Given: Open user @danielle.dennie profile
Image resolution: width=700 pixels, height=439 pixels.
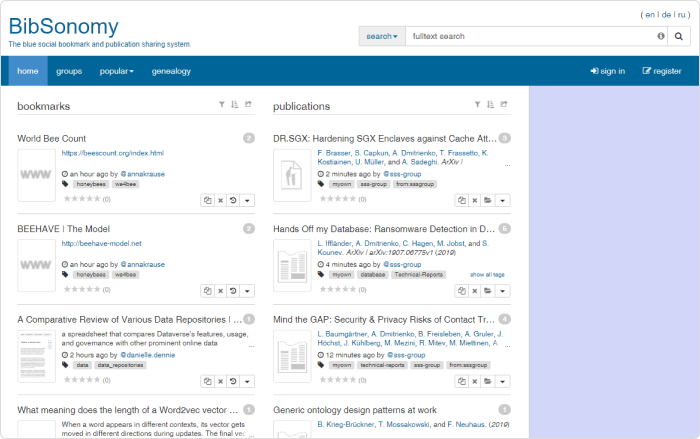Looking at the screenshot, I should (x=147, y=355).
